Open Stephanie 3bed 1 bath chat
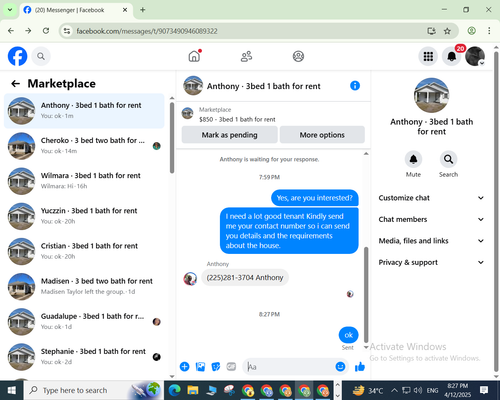Viewport: 500px width, 400px height. 84,357
